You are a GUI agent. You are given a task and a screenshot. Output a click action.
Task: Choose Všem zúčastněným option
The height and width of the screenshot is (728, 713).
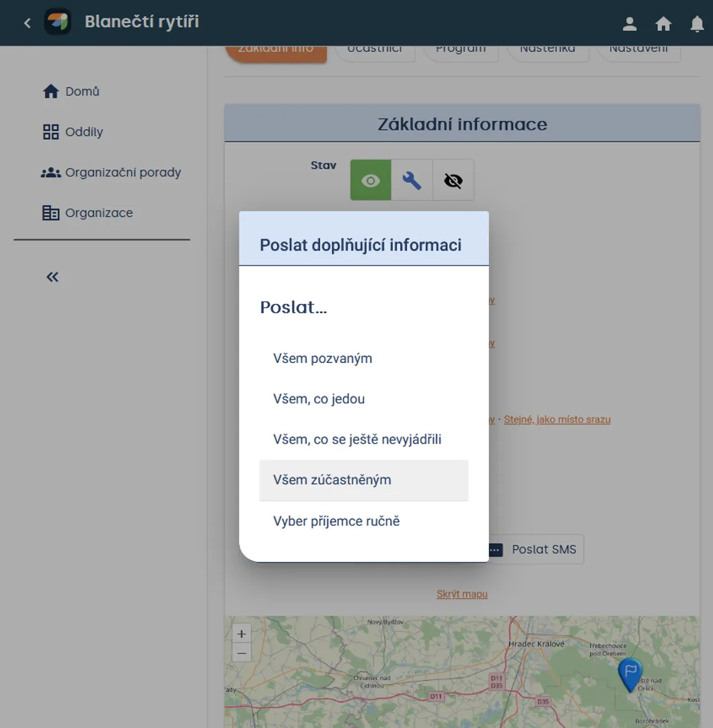pyautogui.click(x=364, y=480)
